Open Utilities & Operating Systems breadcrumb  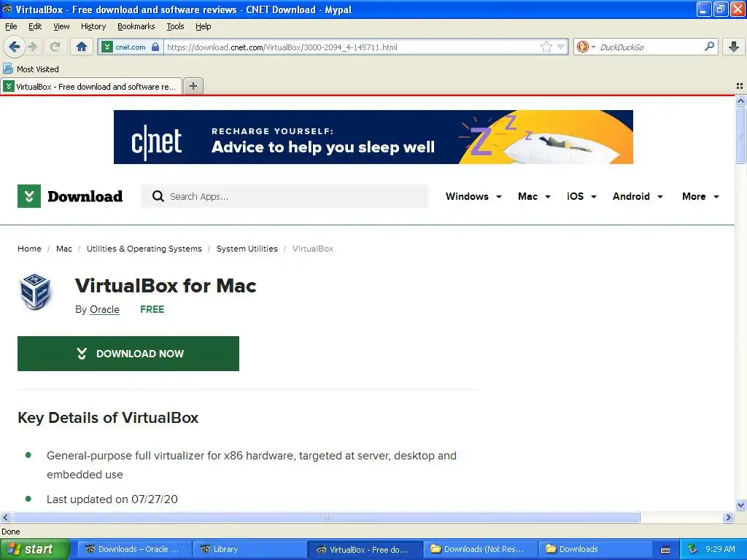tap(144, 249)
